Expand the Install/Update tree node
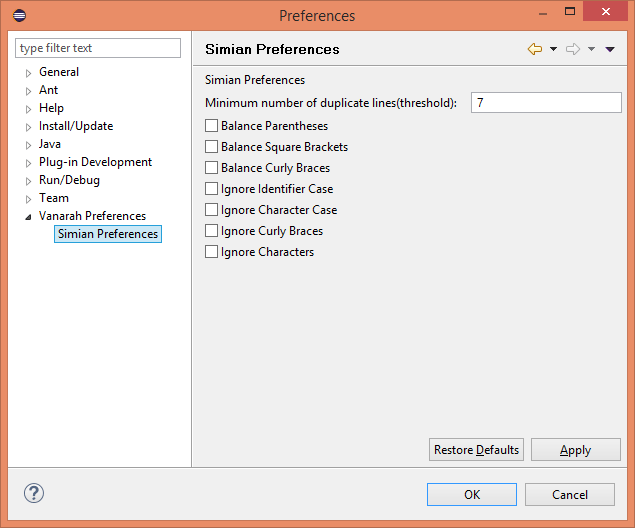This screenshot has width=635, height=528. pos(28,127)
